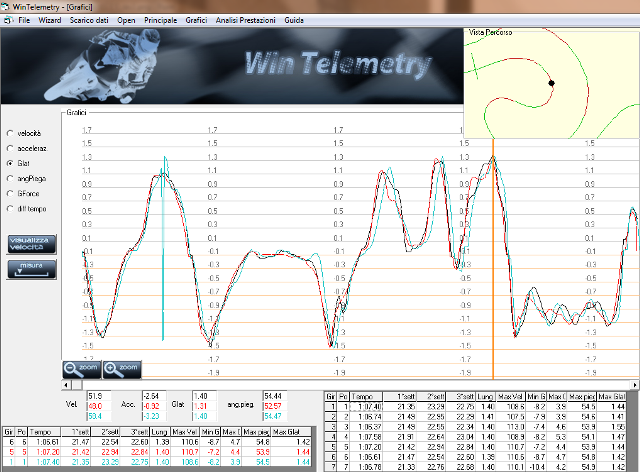Screen dimensions: 640x472
Task: Click the red Acc. value field -0.92
Action: pos(154,406)
